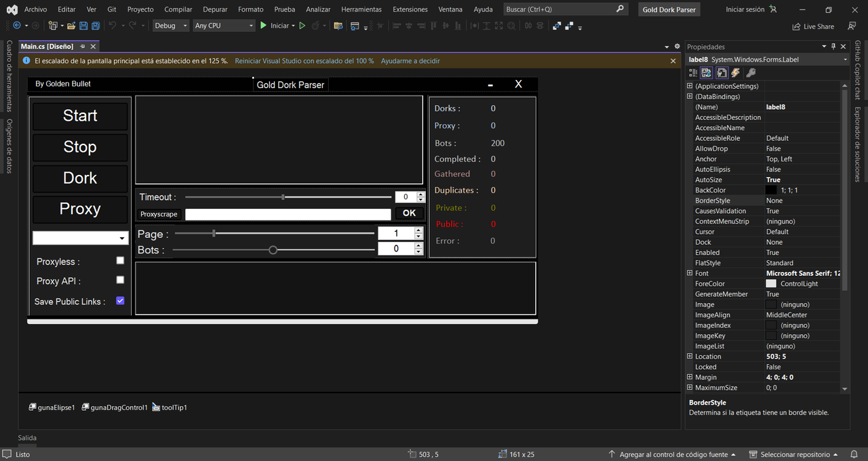868x461 pixels.
Task: Expand the MaximumSize property node
Action: (690, 387)
